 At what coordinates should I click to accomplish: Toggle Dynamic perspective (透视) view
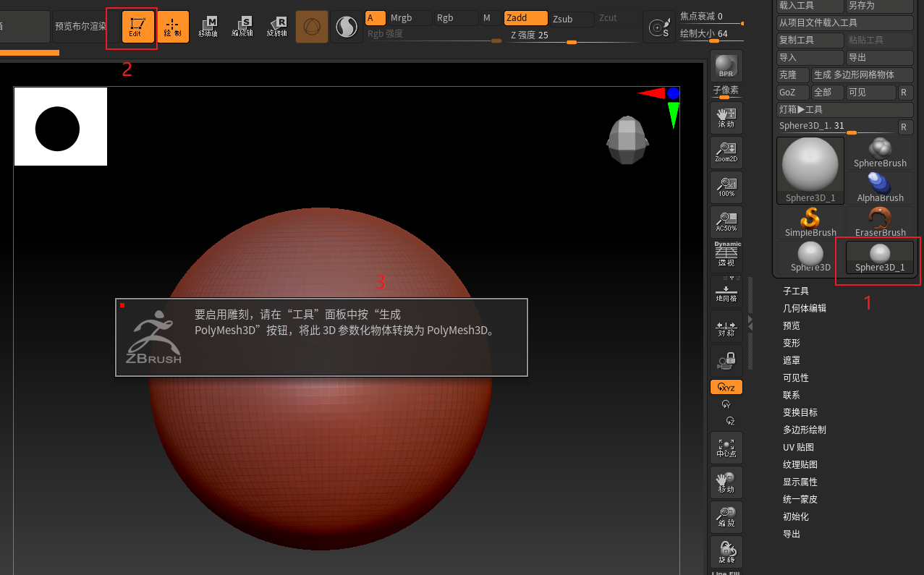pos(727,255)
